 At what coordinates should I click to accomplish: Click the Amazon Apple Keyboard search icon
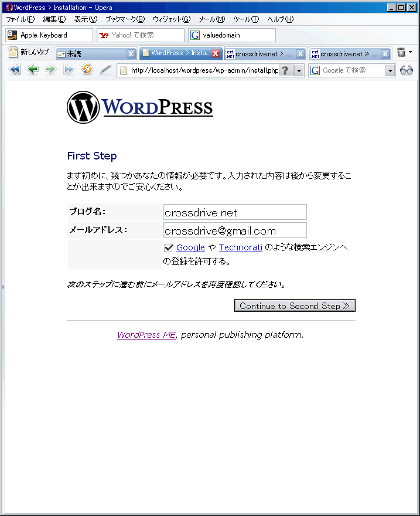coord(12,35)
